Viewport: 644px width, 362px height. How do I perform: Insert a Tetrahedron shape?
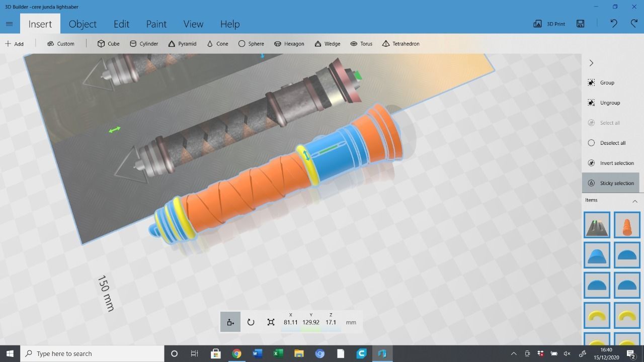400,44
